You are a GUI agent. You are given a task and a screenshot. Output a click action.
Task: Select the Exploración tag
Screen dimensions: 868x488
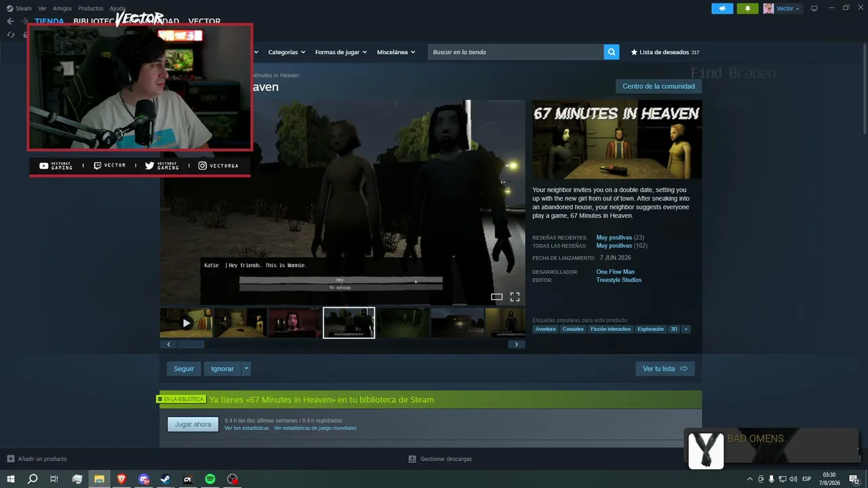coord(650,329)
